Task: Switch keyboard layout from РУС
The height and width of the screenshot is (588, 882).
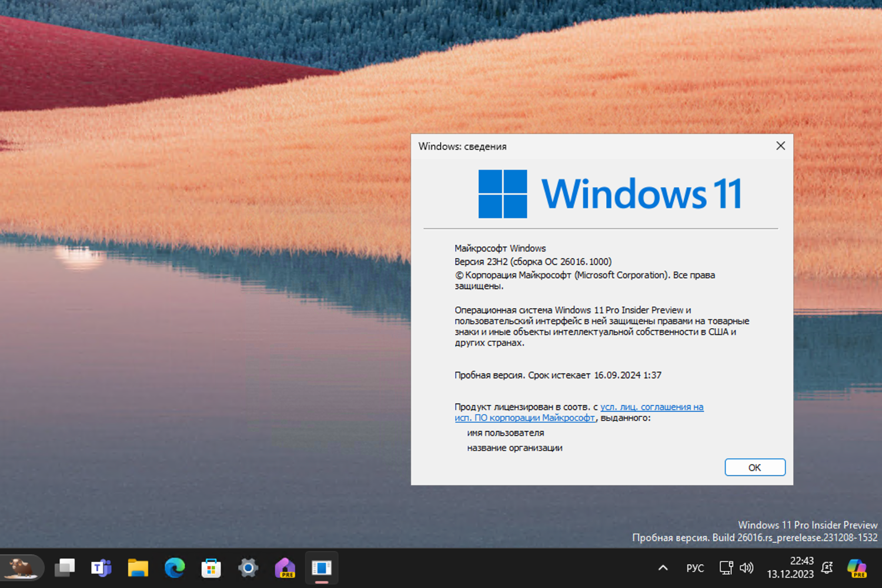Action: pos(695,567)
